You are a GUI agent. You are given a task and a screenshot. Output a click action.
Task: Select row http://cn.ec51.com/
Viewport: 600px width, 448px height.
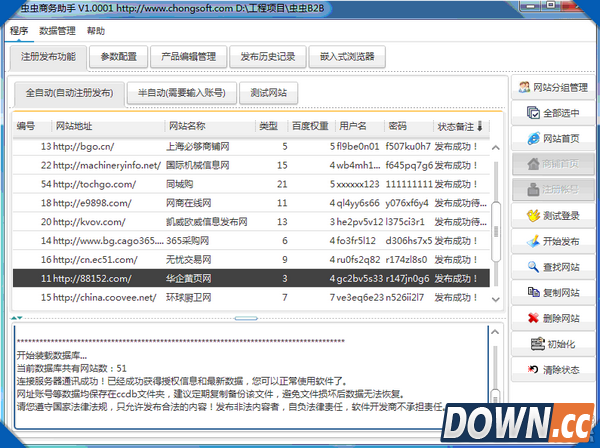point(251,259)
